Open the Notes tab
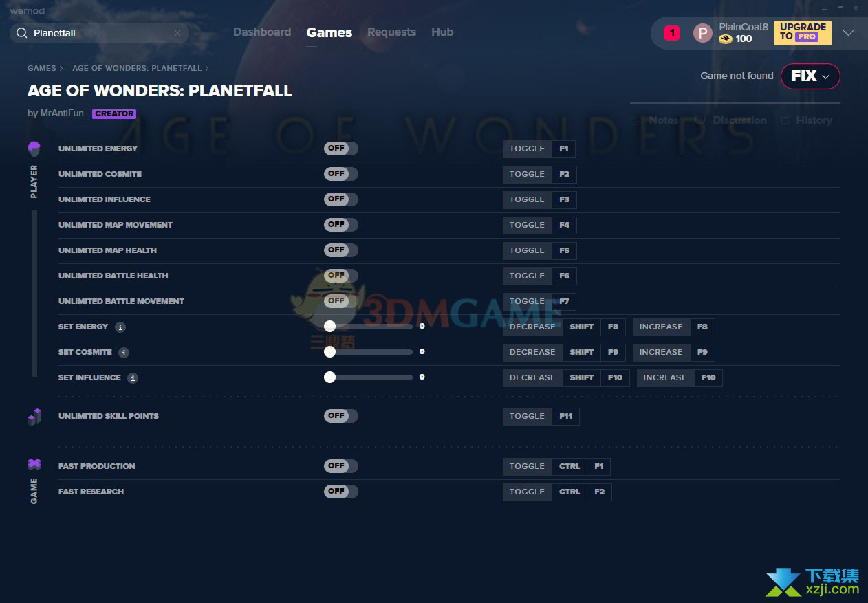Image resolution: width=868 pixels, height=603 pixels. (655, 120)
